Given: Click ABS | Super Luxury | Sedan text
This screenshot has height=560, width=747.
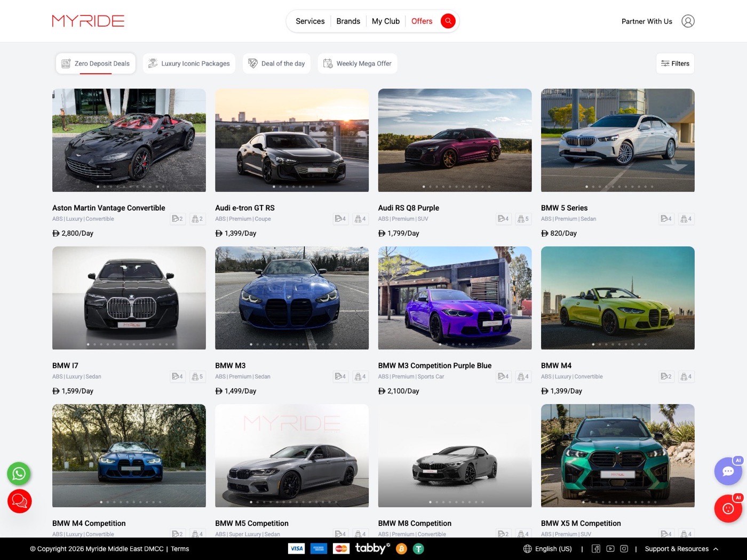Looking at the screenshot, I should pos(248,534).
